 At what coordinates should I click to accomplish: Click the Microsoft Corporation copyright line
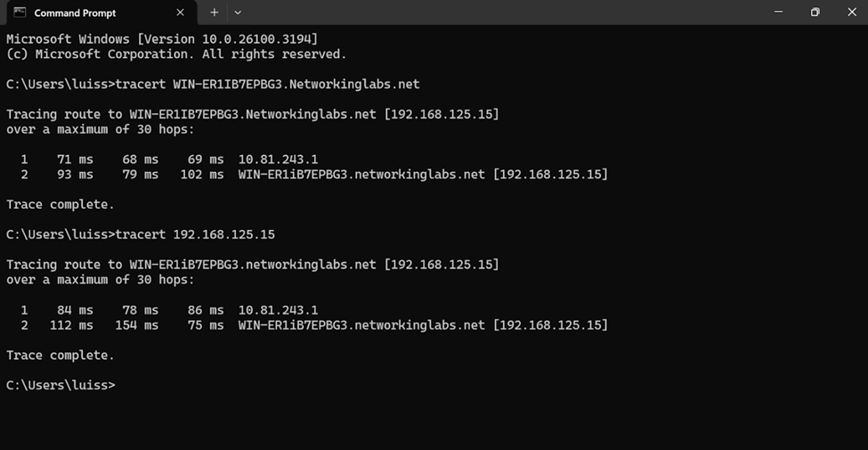click(176, 54)
